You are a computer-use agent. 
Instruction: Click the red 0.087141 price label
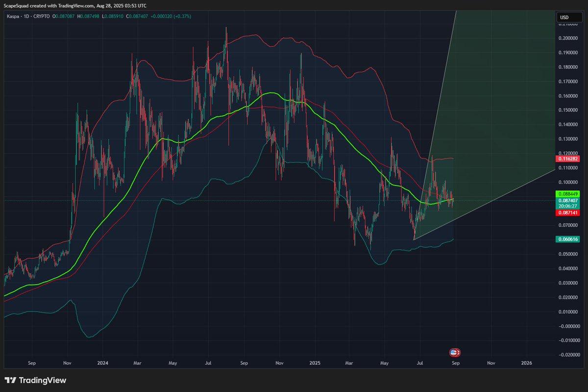pyautogui.click(x=568, y=212)
